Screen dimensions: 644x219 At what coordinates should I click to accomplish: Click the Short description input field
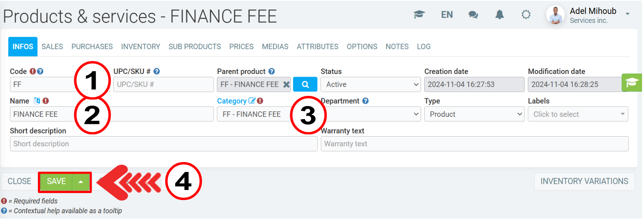[x=163, y=144]
